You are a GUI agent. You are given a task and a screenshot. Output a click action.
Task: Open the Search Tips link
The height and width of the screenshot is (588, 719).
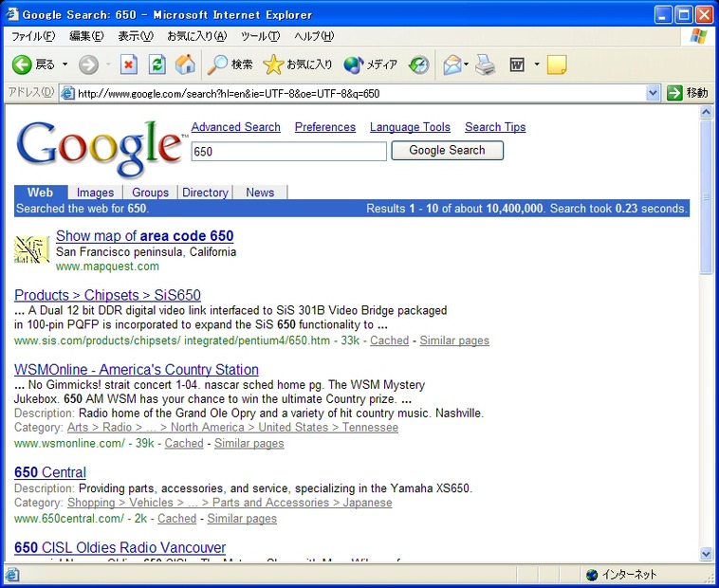(495, 127)
